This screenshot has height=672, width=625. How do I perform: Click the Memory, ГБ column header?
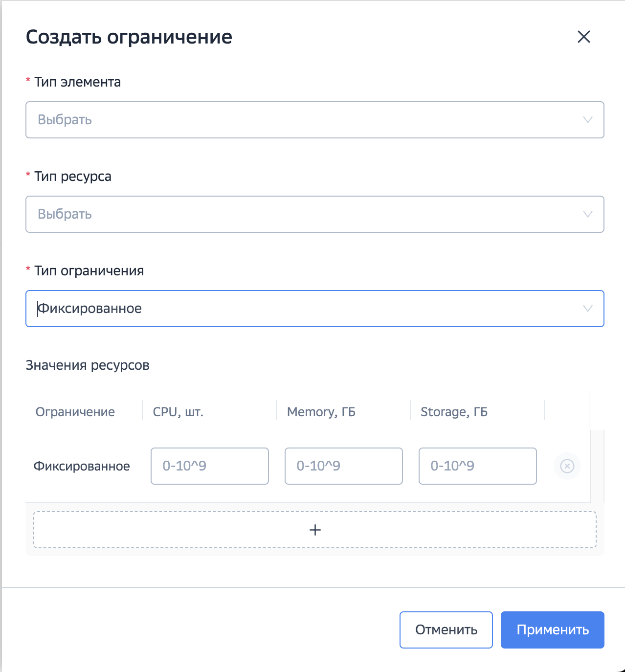click(320, 411)
